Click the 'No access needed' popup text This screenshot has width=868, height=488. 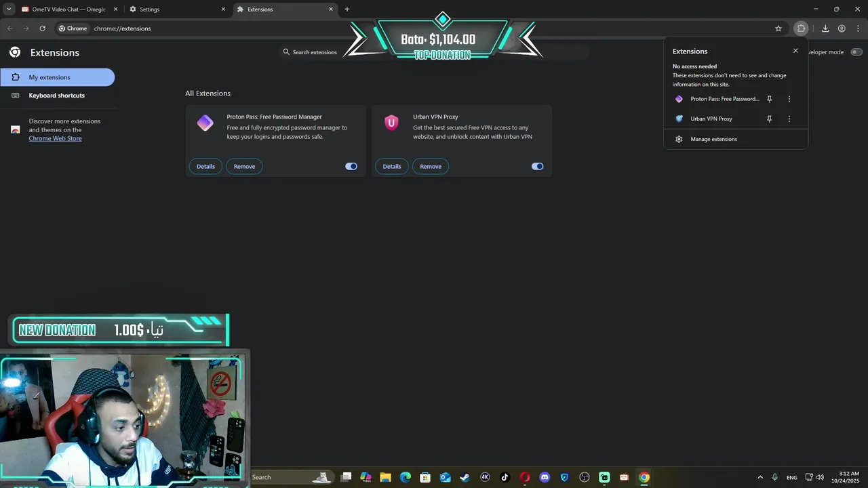tap(694, 66)
